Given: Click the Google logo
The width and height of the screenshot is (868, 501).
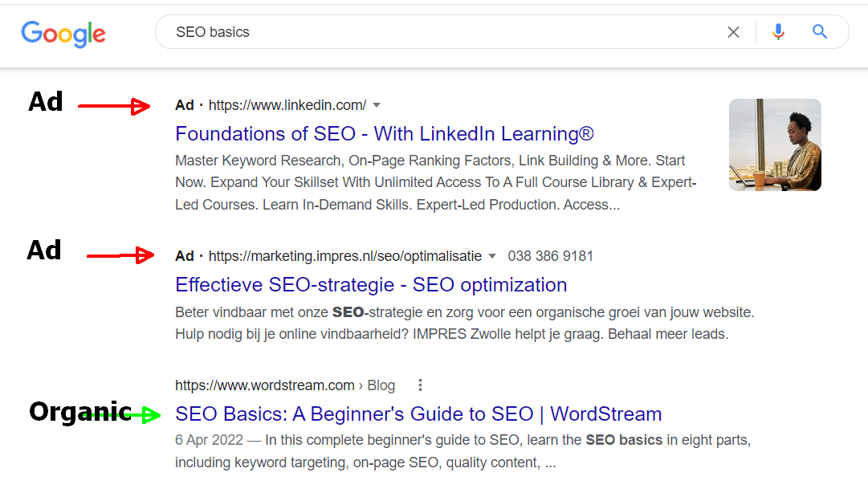Looking at the screenshot, I should coord(63,34).
